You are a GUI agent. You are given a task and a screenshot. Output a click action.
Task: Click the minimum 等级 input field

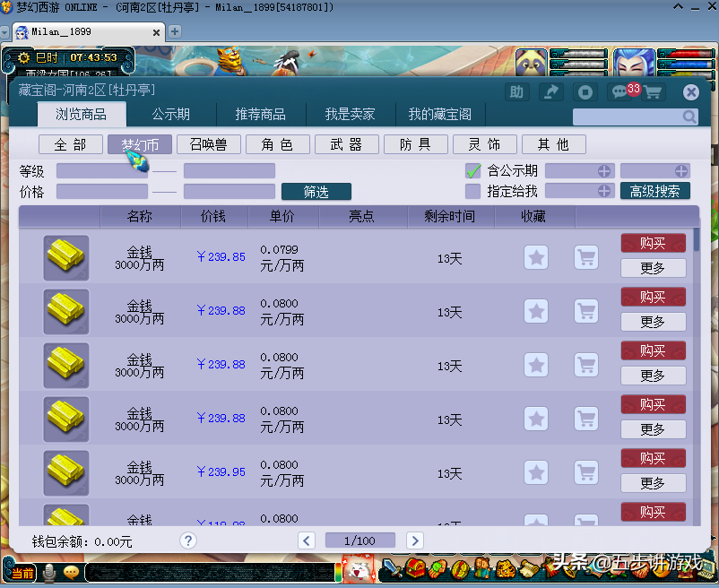point(102,171)
